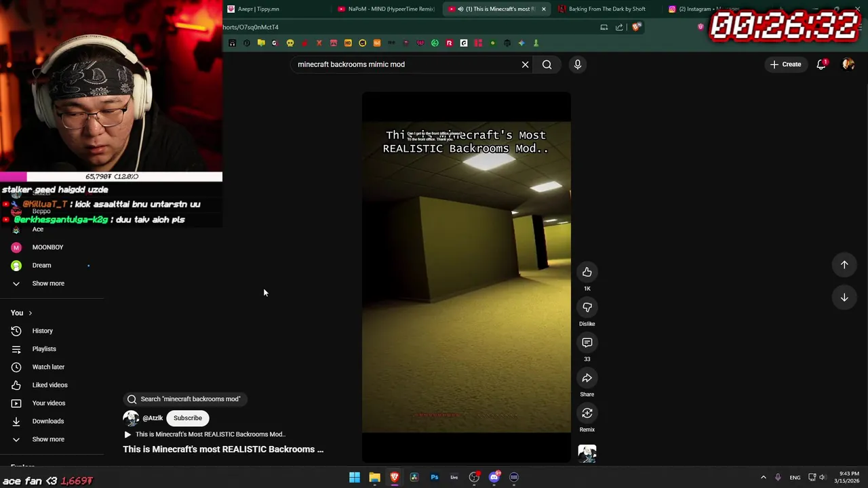Click the Dislike thumbs down icon

click(587, 307)
